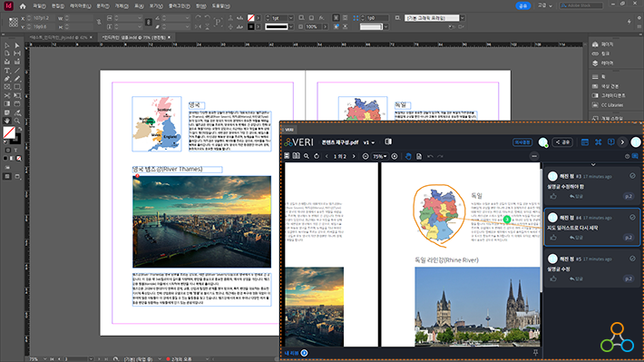The image size is (644, 362).
Task: Click zoom-out circle beside 75% in VERI
Action: (x=366, y=156)
